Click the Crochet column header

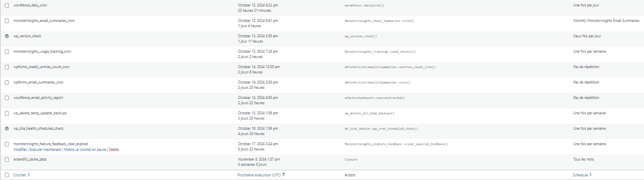pyautogui.click(x=19, y=175)
